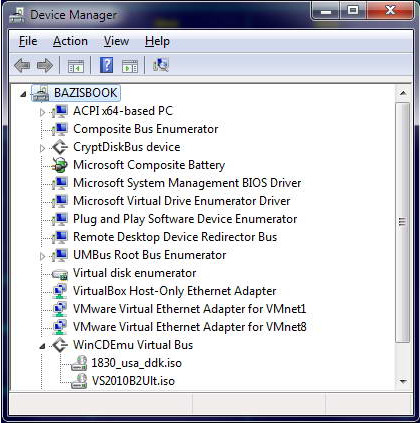Select 1830_usa_ddk.iso entry
Image resolution: width=420 pixels, height=423 pixels.
pyautogui.click(x=137, y=363)
